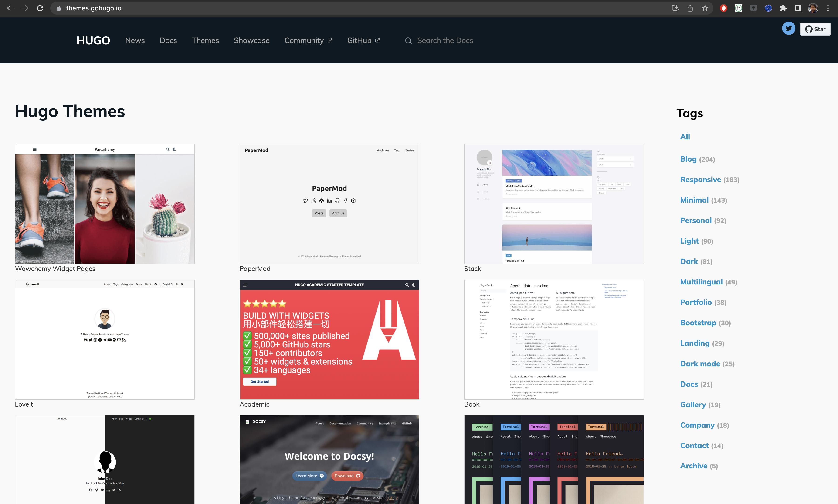Click the Twitter icon at top right of page

[x=789, y=29]
